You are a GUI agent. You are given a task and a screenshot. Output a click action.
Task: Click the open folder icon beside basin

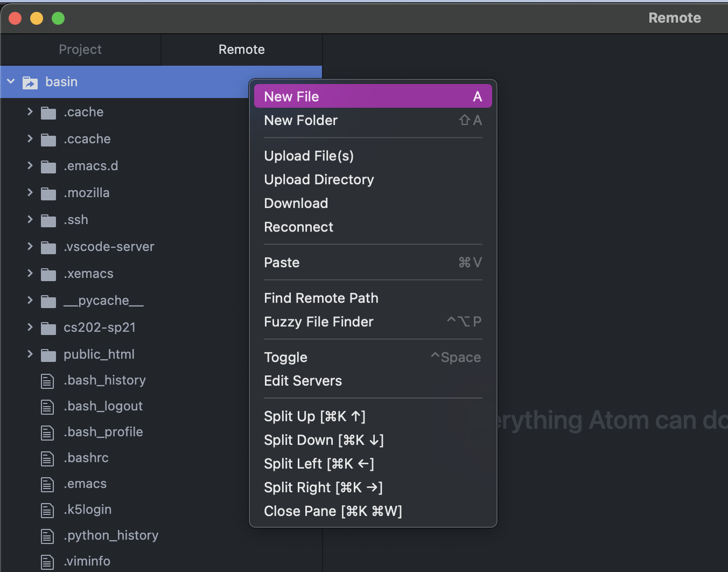pos(30,82)
